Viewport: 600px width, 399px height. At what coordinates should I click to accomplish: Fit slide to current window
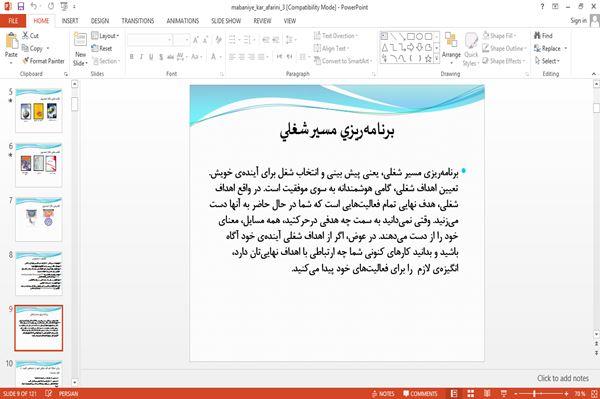pos(594,394)
